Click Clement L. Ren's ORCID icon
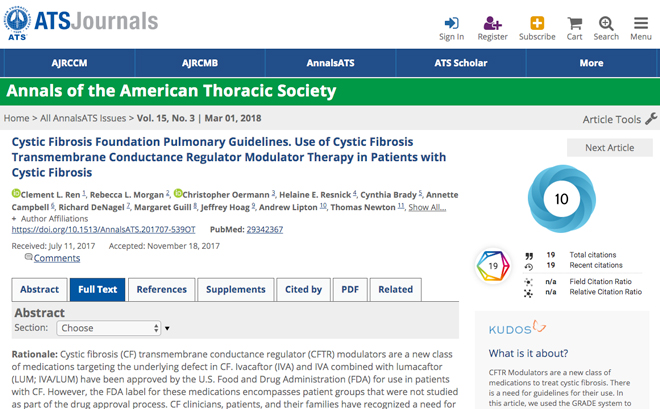Screen dimensions: 660x409 tap(16, 193)
